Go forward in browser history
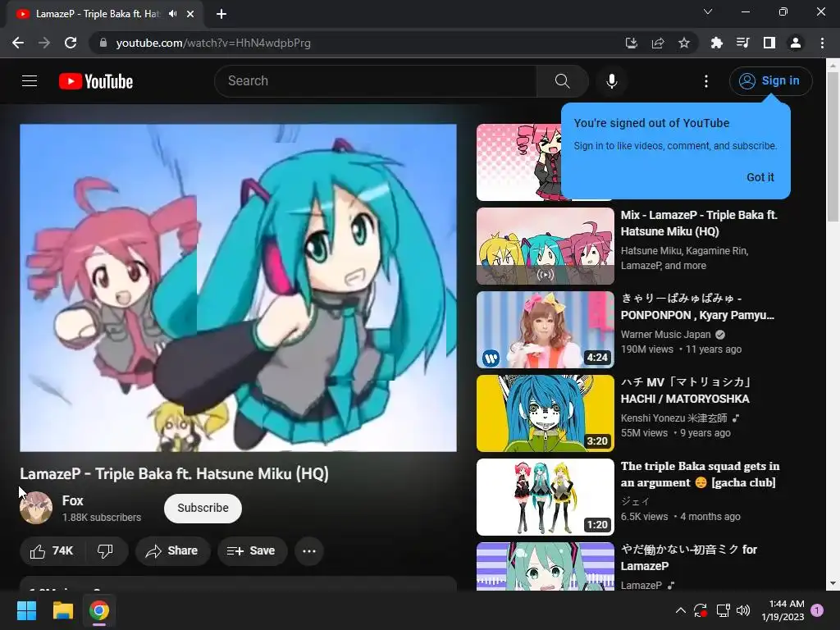The width and height of the screenshot is (840, 630). (44, 43)
